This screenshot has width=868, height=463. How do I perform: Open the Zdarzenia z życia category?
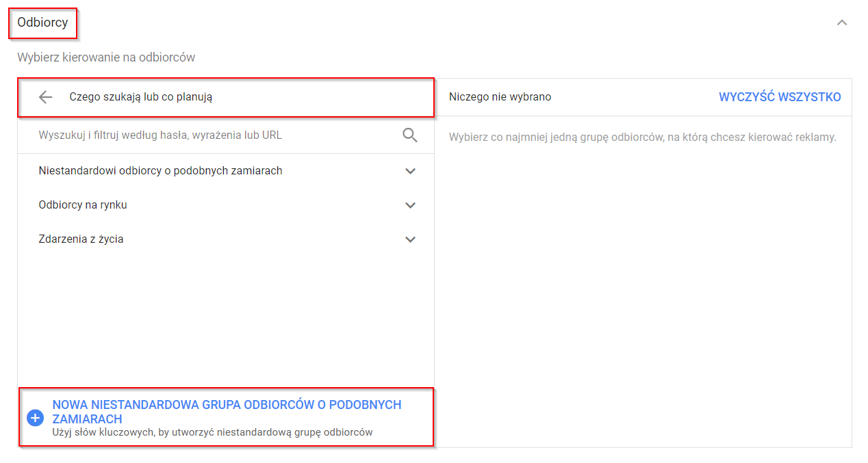pyautogui.click(x=81, y=239)
